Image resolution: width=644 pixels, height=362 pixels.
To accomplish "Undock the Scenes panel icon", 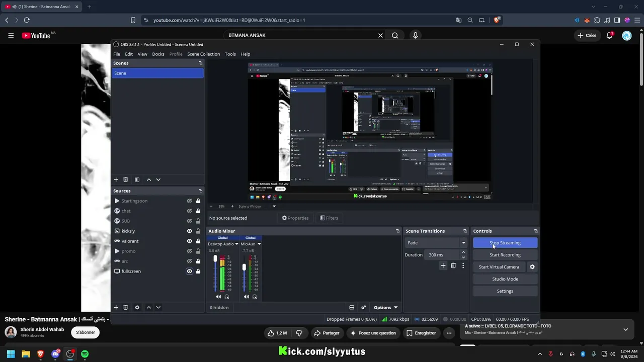I will (200, 63).
